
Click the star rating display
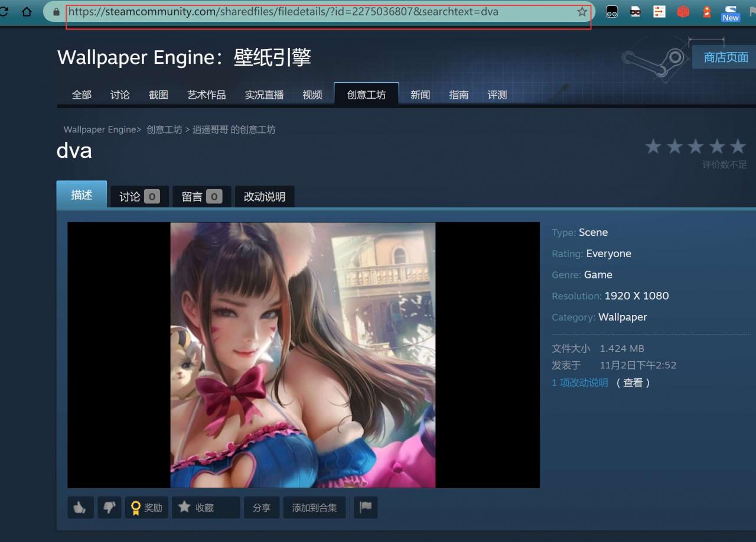(x=696, y=146)
